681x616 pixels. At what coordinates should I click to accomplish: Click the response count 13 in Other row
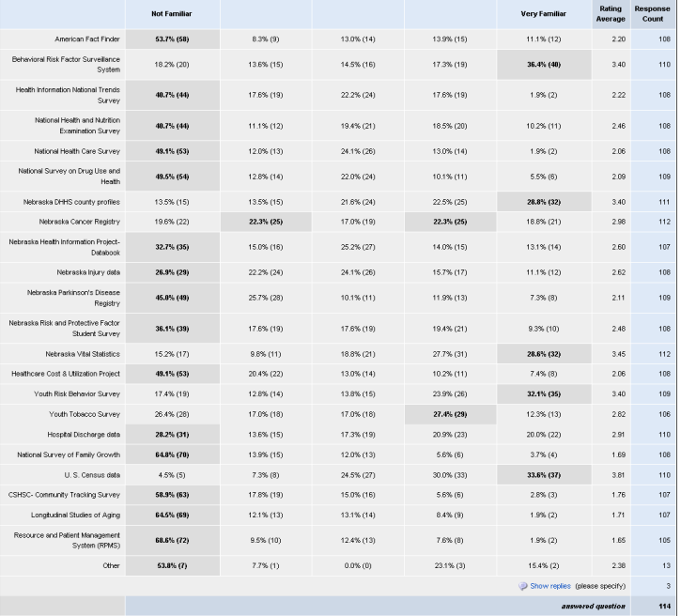pos(666,565)
